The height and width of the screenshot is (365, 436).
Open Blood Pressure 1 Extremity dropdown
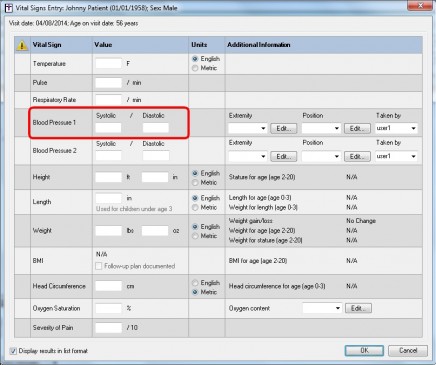point(248,128)
